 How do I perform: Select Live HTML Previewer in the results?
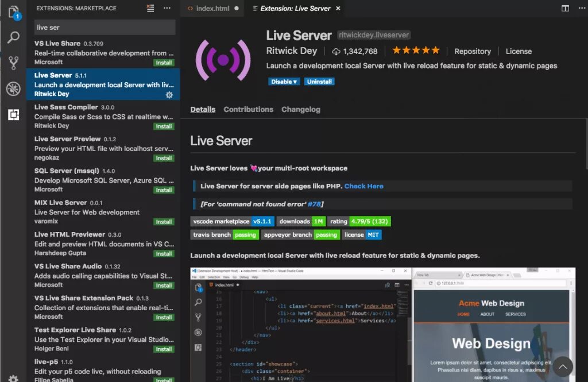[103, 244]
